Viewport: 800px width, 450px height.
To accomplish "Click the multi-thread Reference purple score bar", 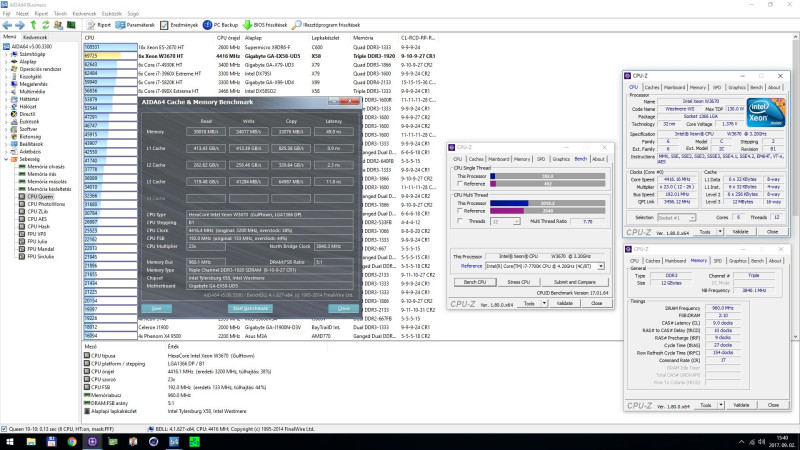I will click(547, 211).
